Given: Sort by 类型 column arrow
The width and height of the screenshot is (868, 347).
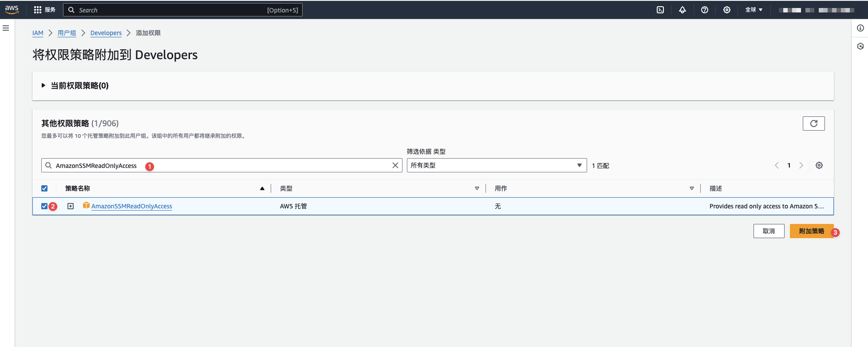Looking at the screenshot, I should 477,188.
